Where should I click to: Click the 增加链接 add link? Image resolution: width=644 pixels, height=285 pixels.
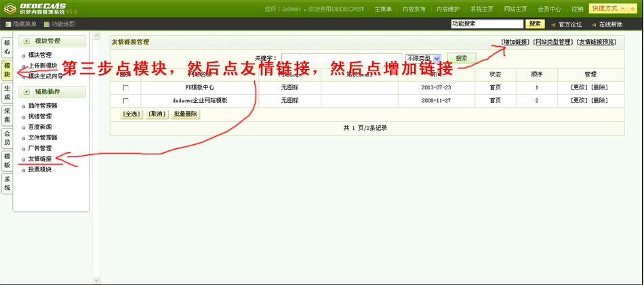click(x=515, y=42)
